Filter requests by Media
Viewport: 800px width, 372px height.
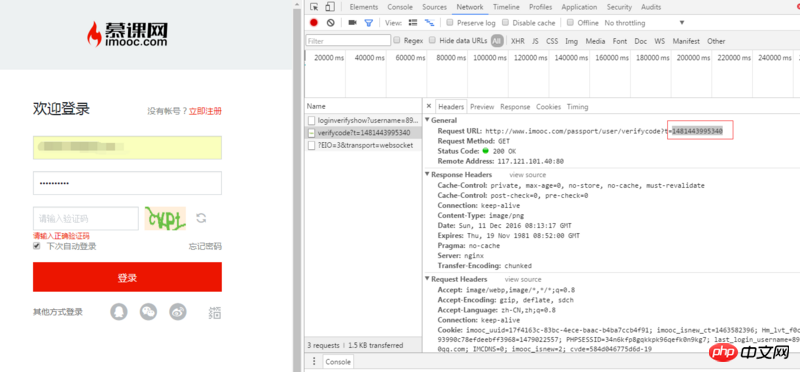coord(595,41)
